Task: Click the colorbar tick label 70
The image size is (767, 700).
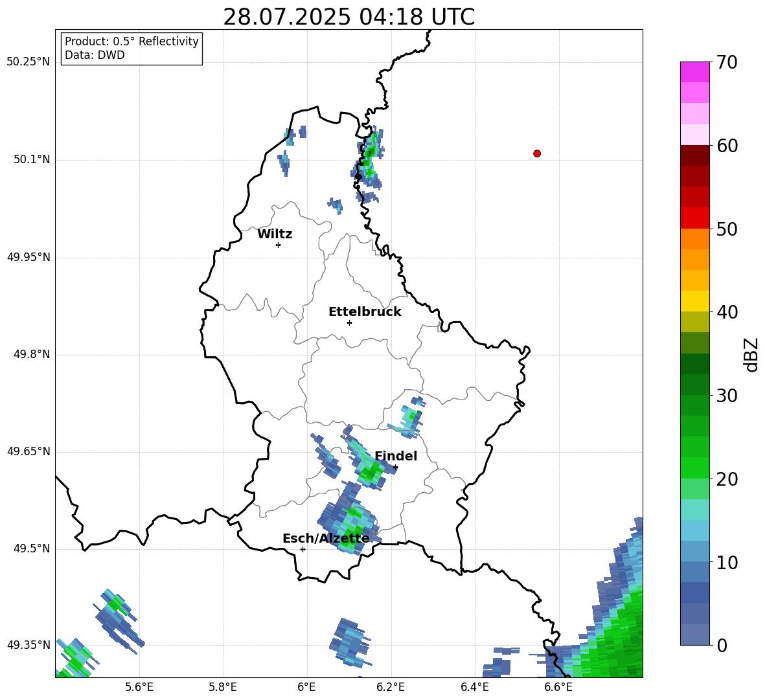Action: click(727, 62)
